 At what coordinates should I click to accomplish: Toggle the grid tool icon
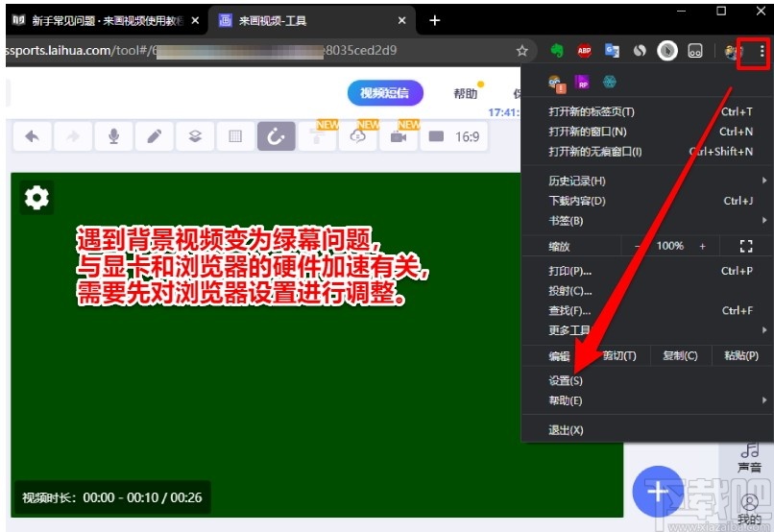tap(235, 136)
